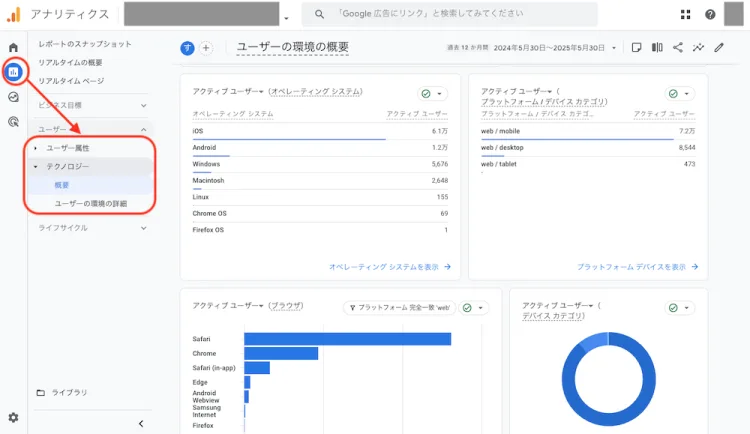Open the annotations note icon in header
This screenshot has width=750, height=434.
636,47
